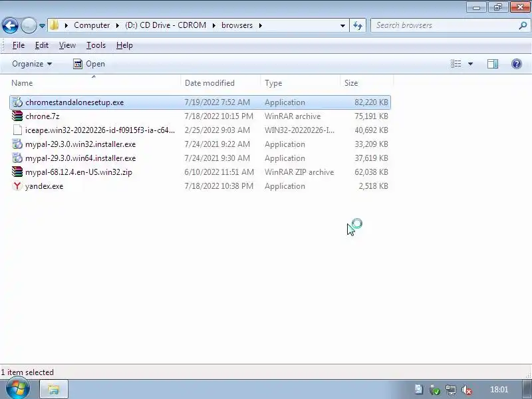Minimize the Explorer window
The image size is (532, 399).
[x=477, y=7]
